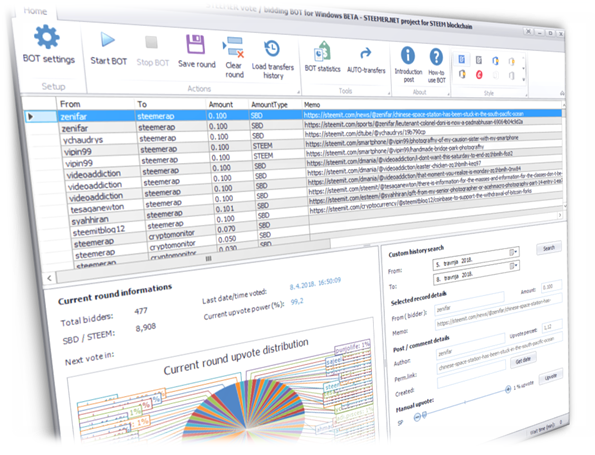Click the right scroll arrow under memo list

click(x=560, y=215)
